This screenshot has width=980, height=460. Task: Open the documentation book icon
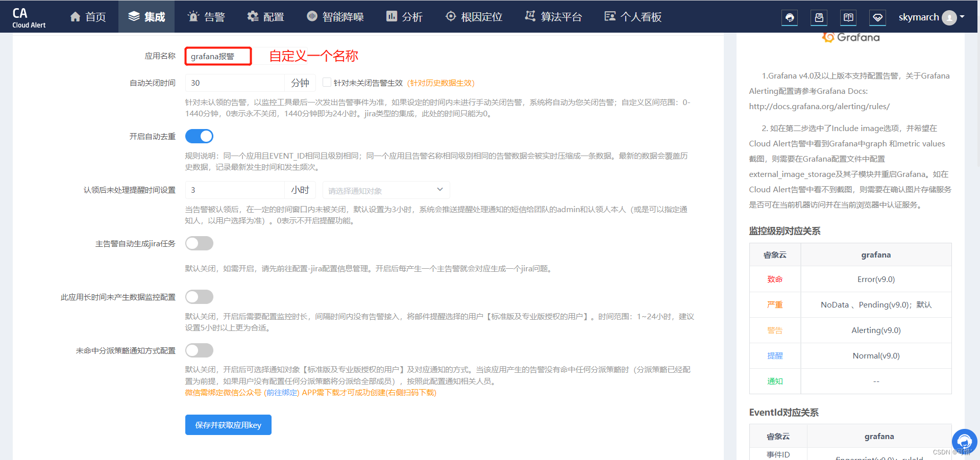click(x=848, y=17)
